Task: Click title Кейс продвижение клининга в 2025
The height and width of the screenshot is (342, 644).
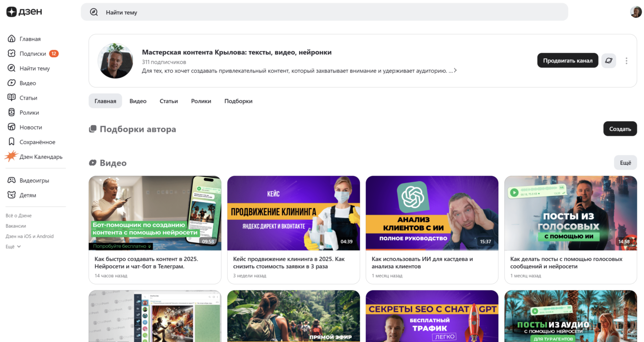Action: click(x=289, y=263)
